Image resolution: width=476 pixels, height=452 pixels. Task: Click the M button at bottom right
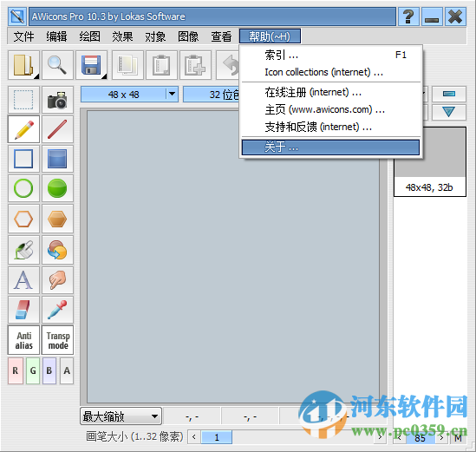[458, 438]
